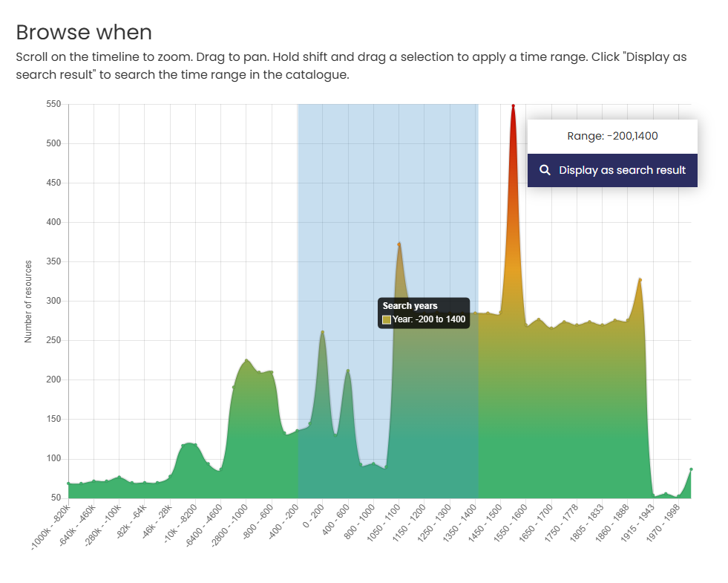Click the Number of resources axis title
This screenshot has height=583, width=728.
click(28, 301)
